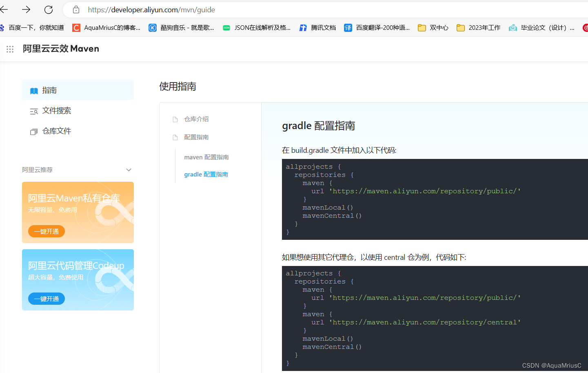The image size is (588, 373).
Task: Click the 百度翻译 favicon icon
Action: (x=348, y=27)
